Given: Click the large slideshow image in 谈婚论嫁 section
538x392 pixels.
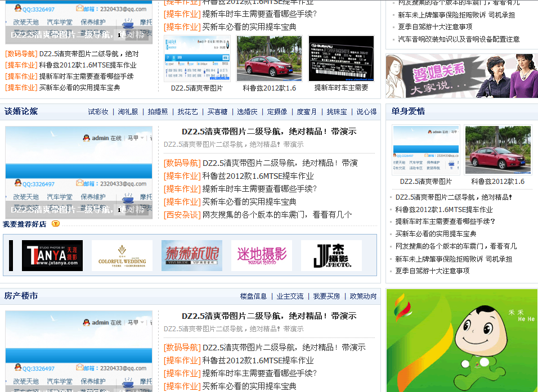Looking at the screenshot, I should click(79, 173).
